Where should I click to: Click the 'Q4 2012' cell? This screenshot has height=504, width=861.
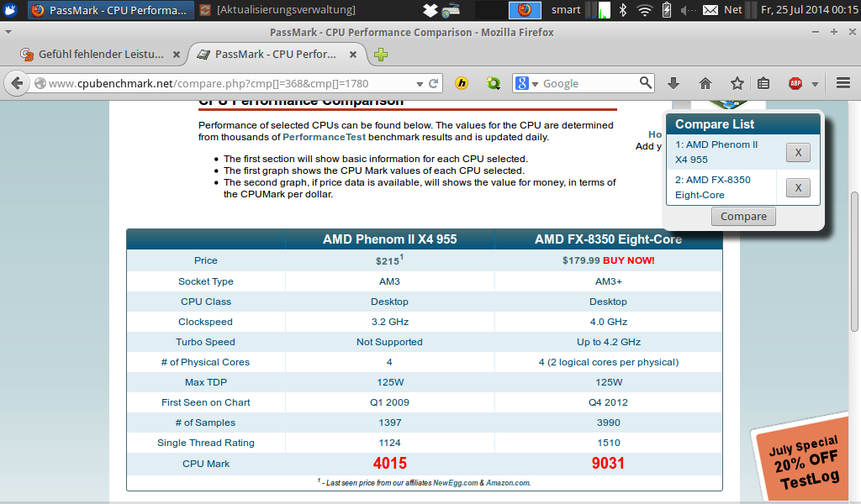[x=609, y=402]
